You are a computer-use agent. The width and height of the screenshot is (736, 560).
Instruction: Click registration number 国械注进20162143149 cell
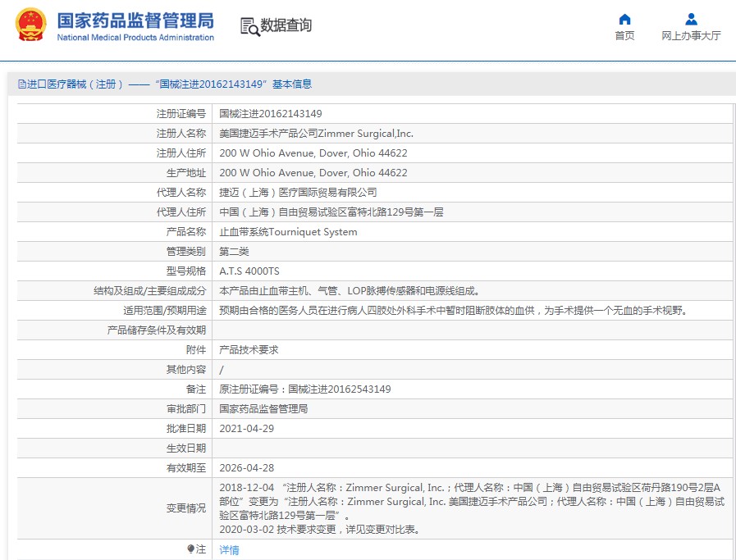[271, 114]
